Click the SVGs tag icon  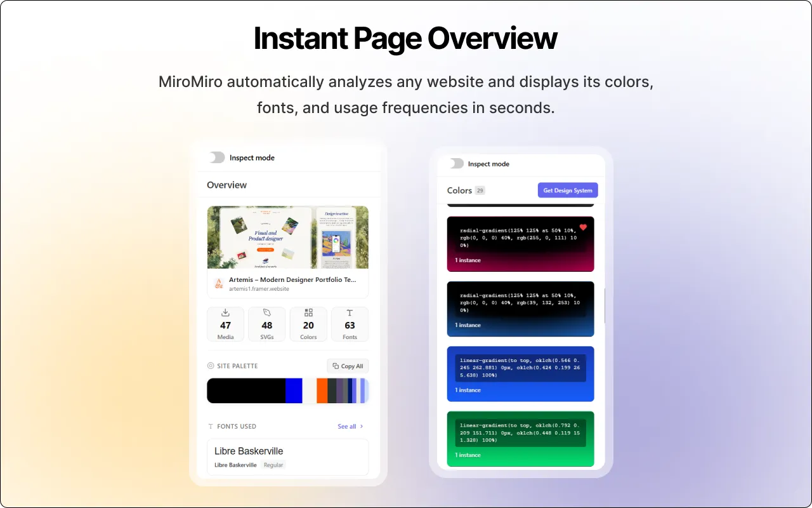(x=267, y=312)
